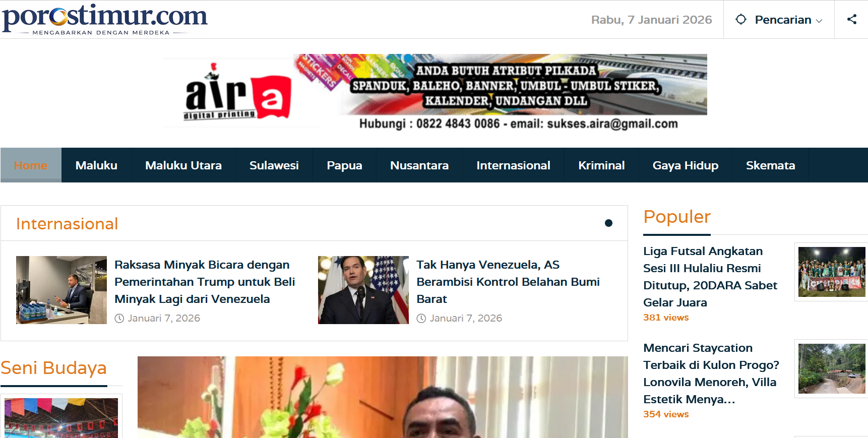Viewport: 868px width, 438px height.
Task: Select the Skemata menu item
Action: (x=771, y=165)
